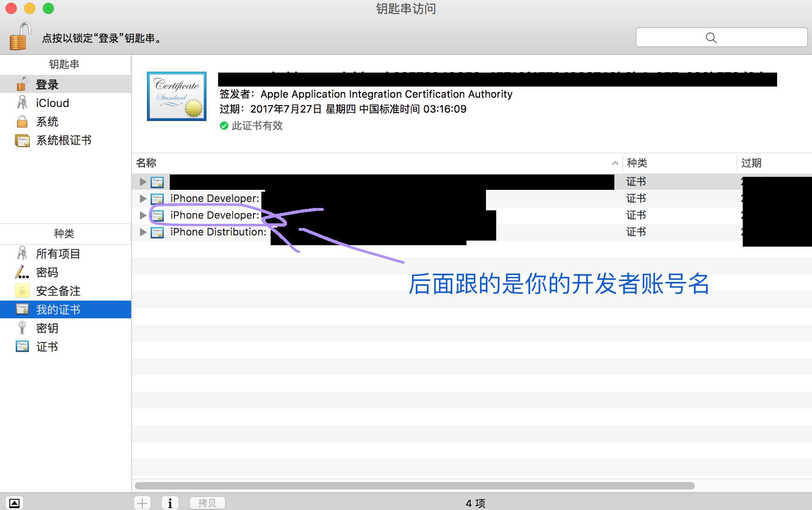Click the 4 项 item count text
The image size is (812, 510).
(475, 503)
